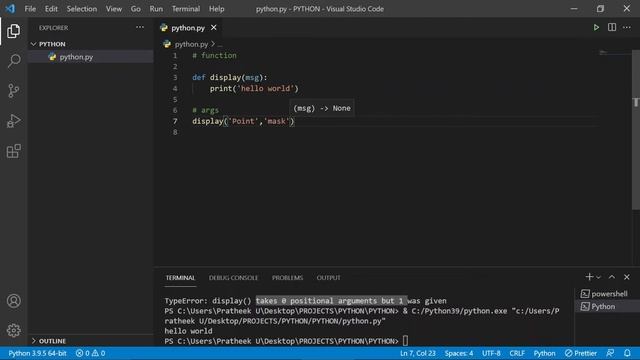Click the 'mask' argument on line 7

276,121
